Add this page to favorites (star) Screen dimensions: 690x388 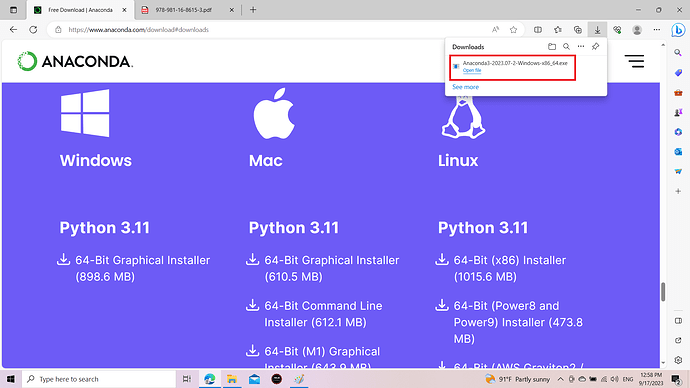[x=513, y=29]
